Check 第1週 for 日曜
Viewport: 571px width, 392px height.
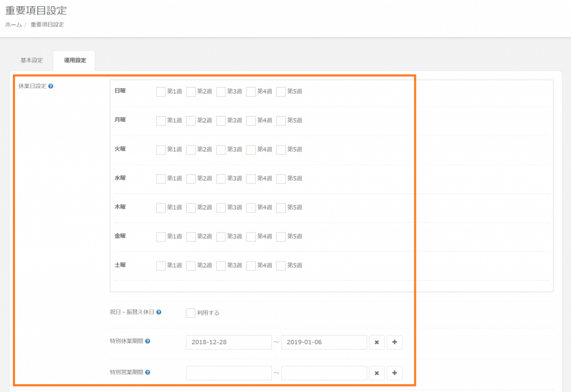point(161,91)
